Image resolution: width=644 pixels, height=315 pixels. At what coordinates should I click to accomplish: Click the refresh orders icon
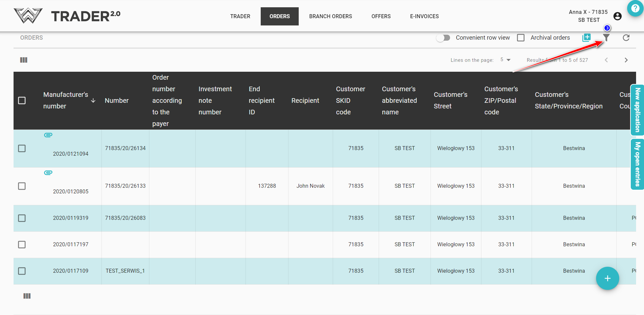click(x=626, y=38)
